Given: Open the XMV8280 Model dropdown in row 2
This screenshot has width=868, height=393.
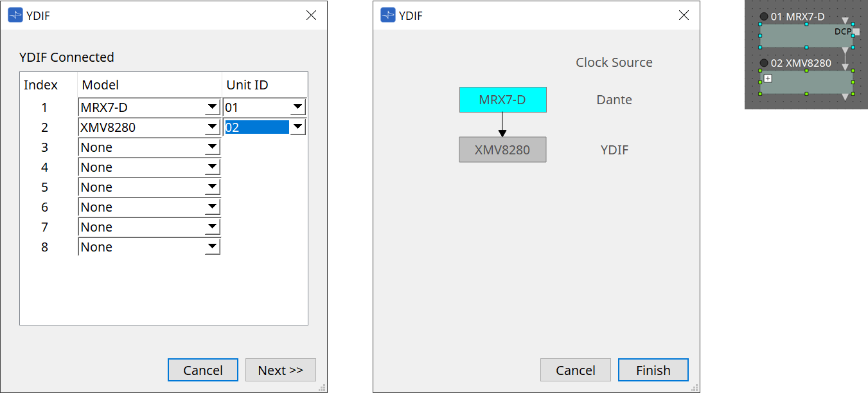Looking at the screenshot, I should [x=212, y=127].
